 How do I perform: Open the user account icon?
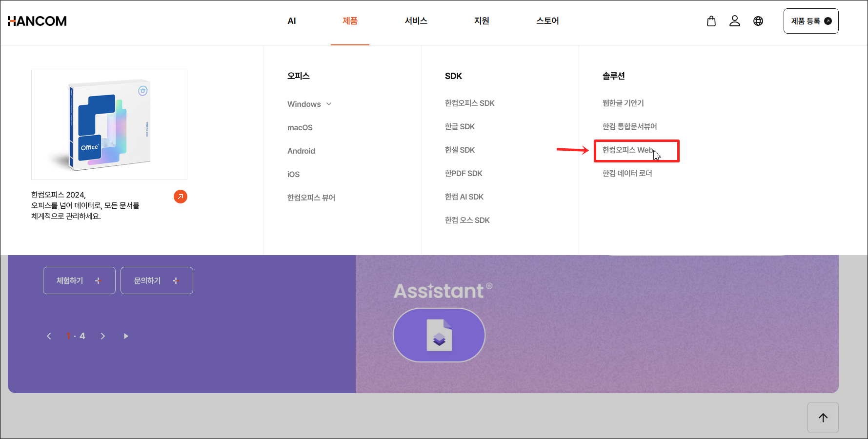coord(735,21)
